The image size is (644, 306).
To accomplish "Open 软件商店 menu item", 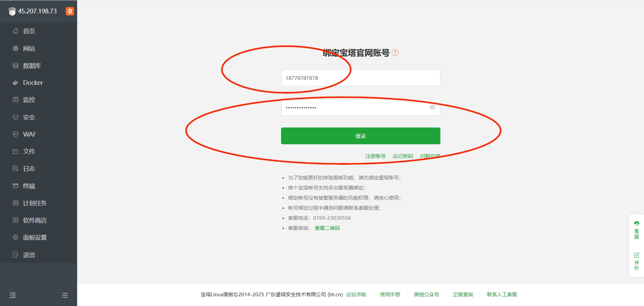I will tap(39, 220).
